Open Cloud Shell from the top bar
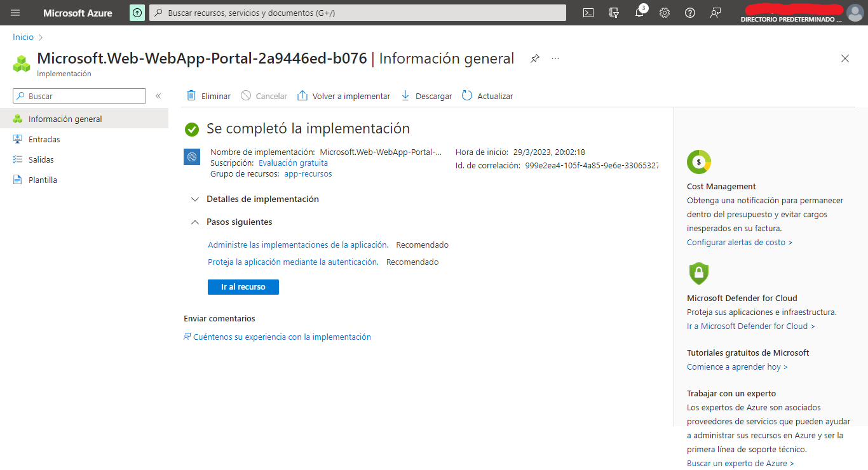 (588, 13)
